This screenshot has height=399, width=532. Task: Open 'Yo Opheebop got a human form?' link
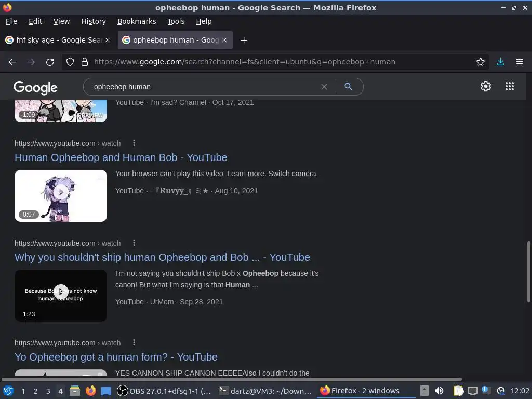point(116,357)
